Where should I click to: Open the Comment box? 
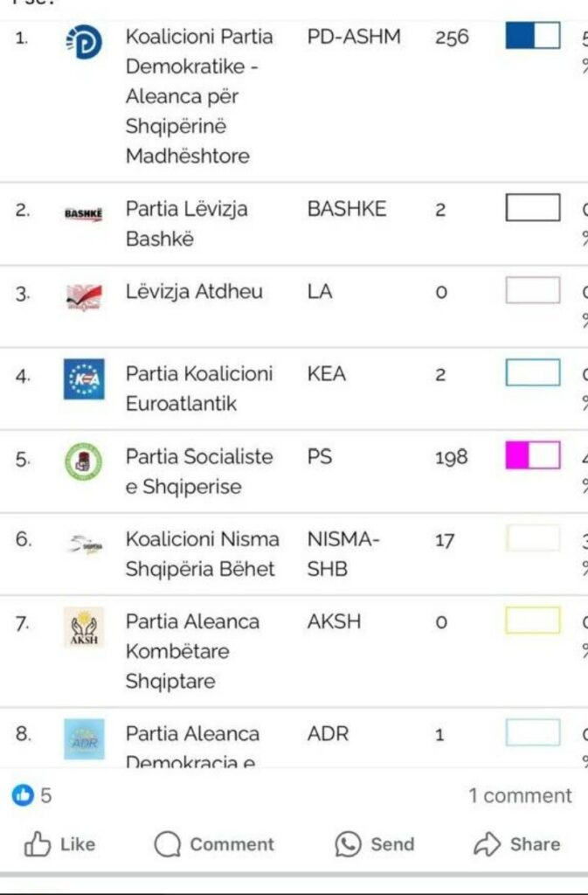214,844
